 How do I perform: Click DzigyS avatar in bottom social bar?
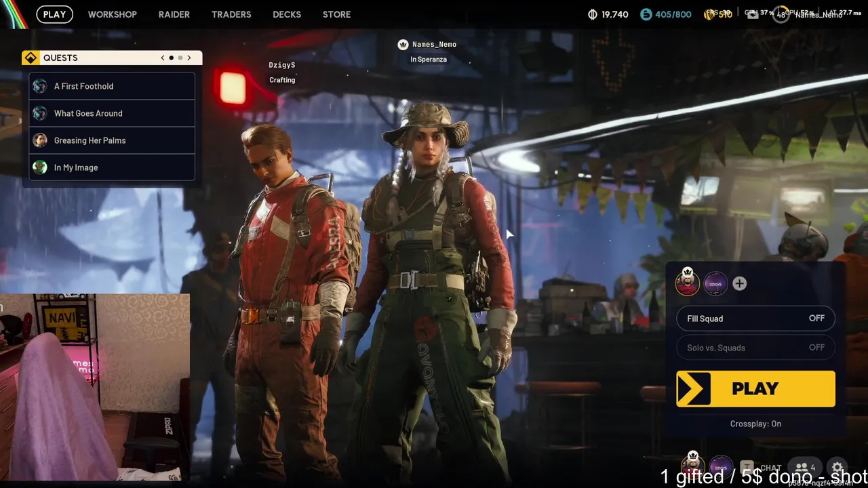(720, 467)
